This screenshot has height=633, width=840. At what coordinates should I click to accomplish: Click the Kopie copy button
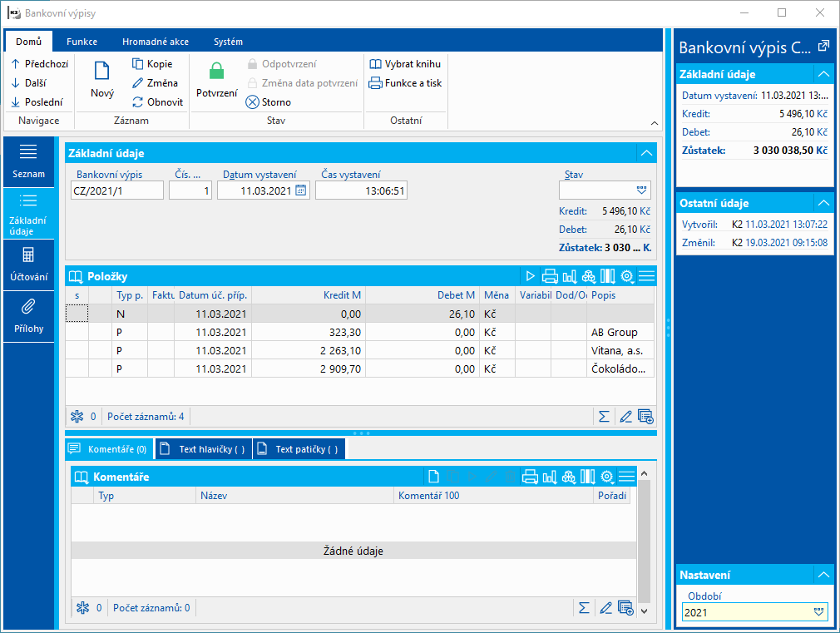pyautogui.click(x=152, y=64)
